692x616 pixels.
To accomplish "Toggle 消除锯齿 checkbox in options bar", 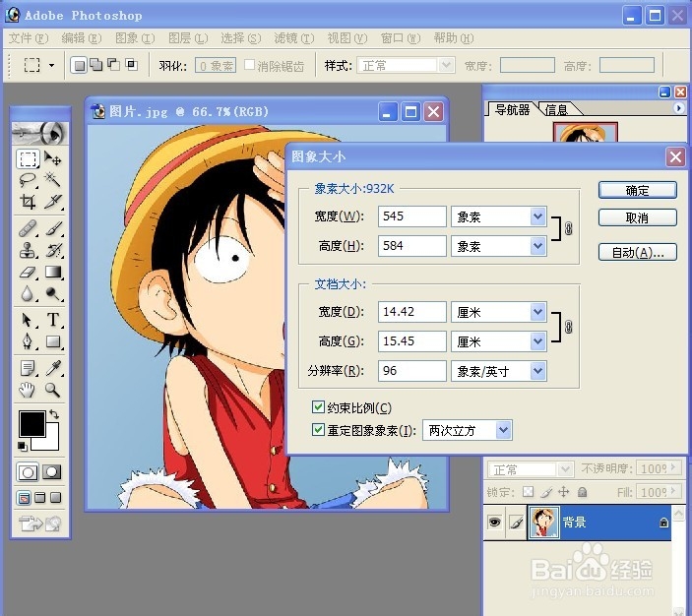I will (249, 65).
